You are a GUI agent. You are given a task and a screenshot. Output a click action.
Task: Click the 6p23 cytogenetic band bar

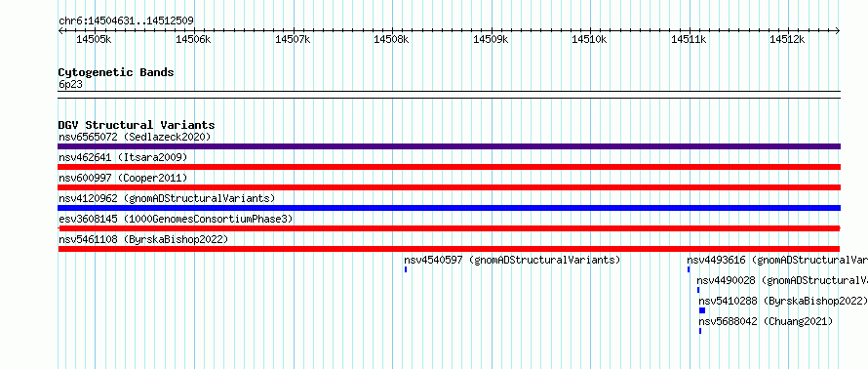[x=449, y=95]
